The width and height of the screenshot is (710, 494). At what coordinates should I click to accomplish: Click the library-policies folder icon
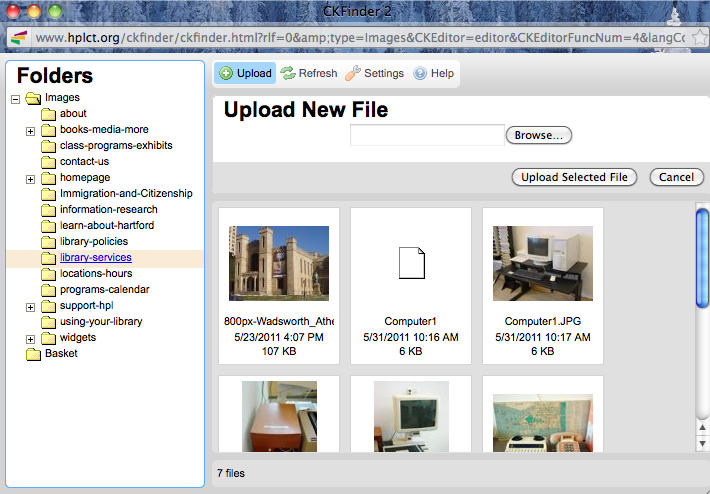48,242
